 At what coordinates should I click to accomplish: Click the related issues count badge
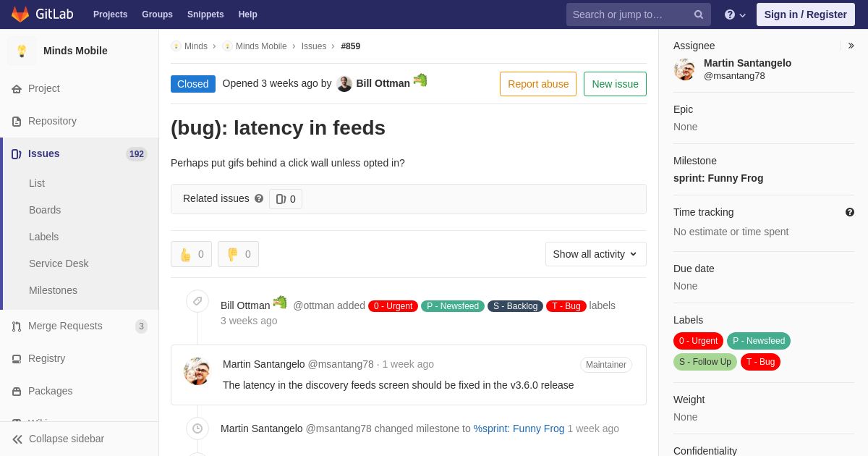click(x=286, y=199)
